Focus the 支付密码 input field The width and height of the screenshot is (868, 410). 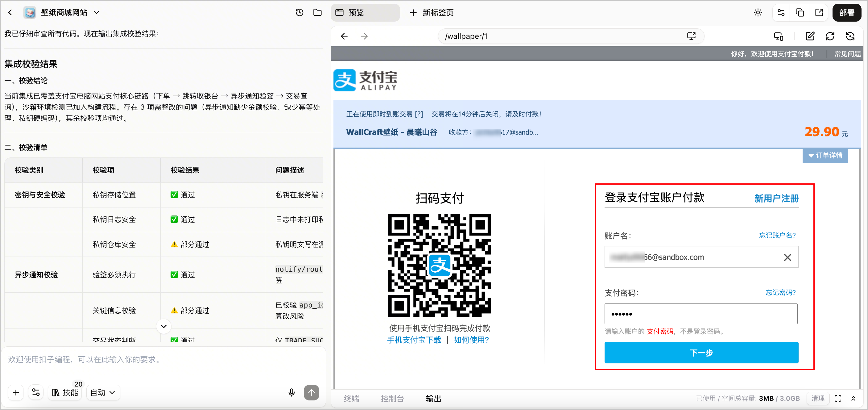pyautogui.click(x=701, y=314)
